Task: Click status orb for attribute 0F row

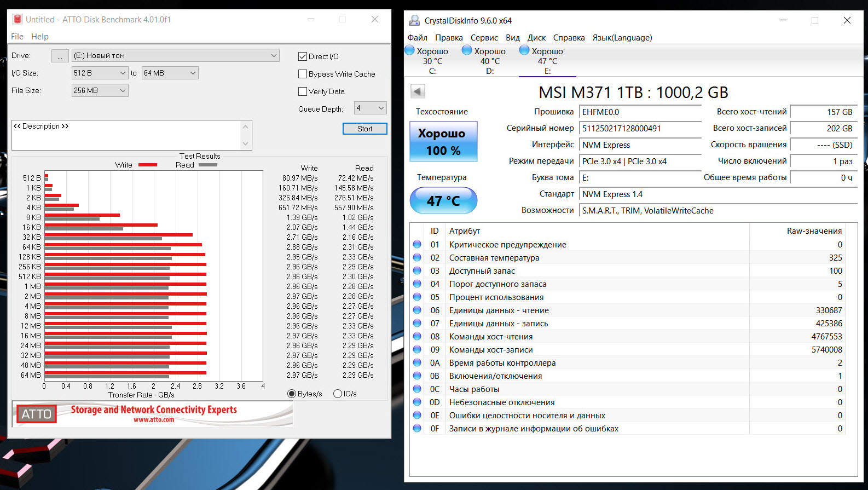Action: tap(417, 429)
